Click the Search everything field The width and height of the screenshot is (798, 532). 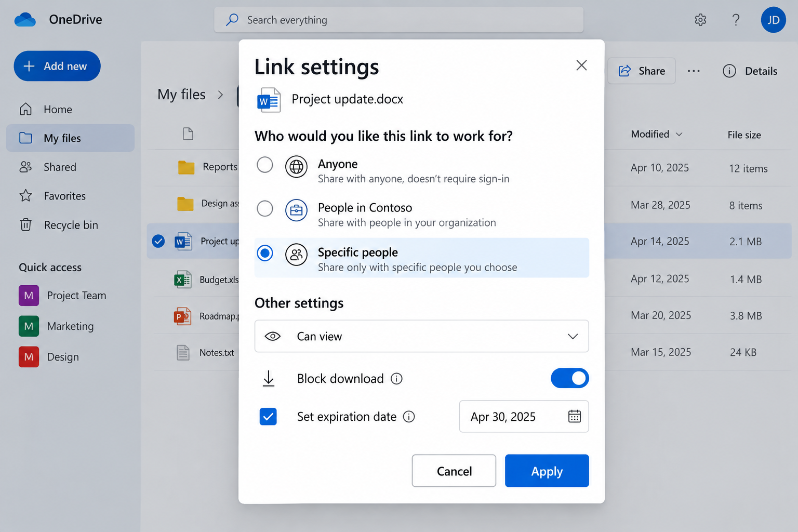point(399,20)
